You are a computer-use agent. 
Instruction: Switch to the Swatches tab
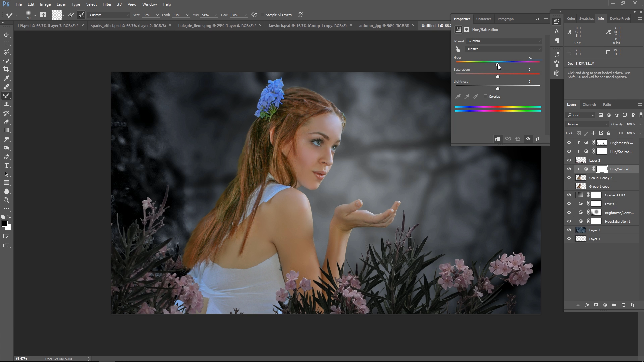(x=586, y=19)
